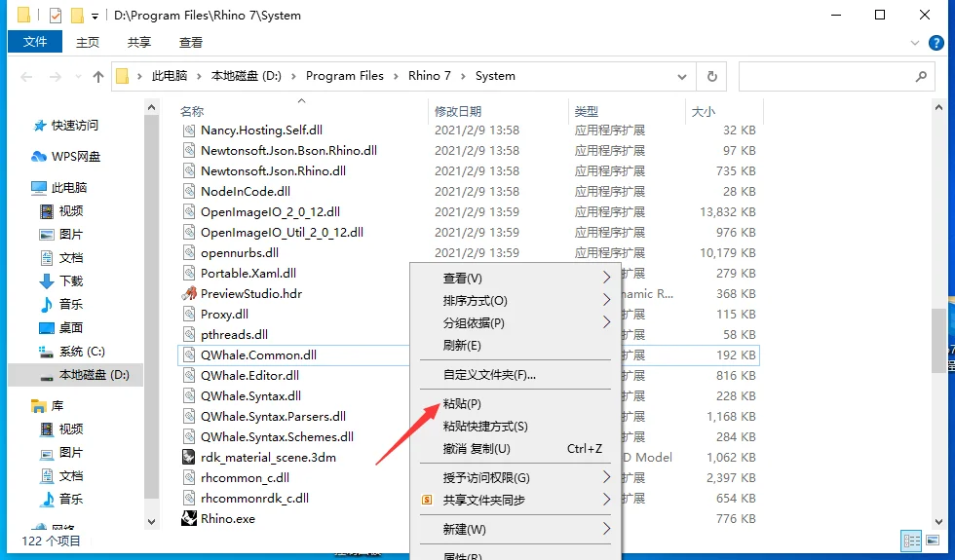Select 刷新(E) in the context menu
This screenshot has width=955, height=560.
(462, 345)
